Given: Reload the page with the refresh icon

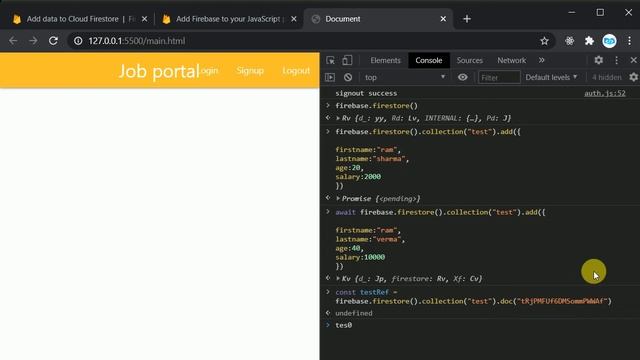Looking at the screenshot, I should point(53,41).
